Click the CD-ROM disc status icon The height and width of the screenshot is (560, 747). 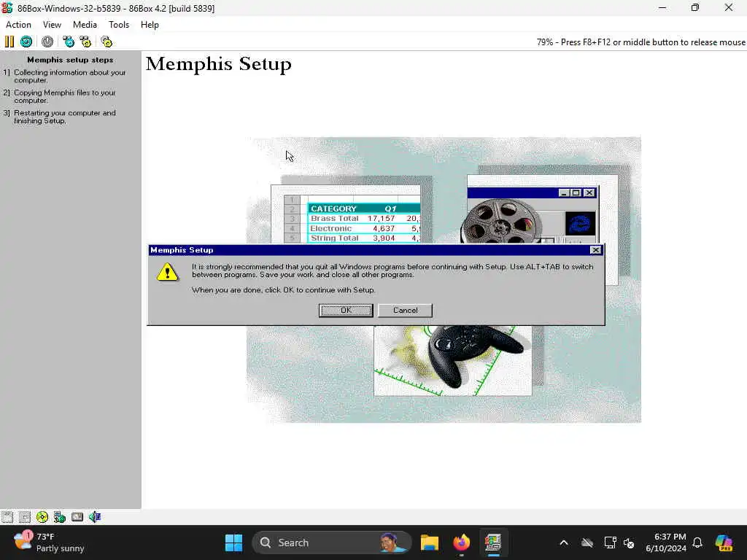pyautogui.click(x=42, y=517)
